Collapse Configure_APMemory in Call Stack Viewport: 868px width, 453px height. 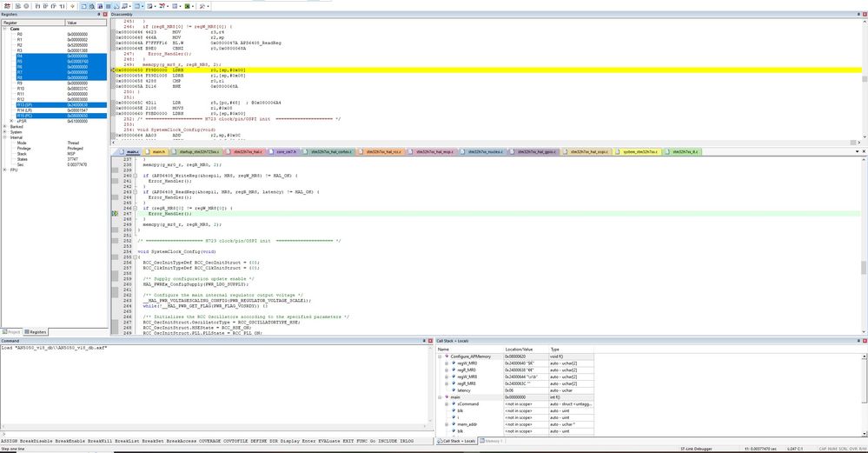[x=441, y=356]
